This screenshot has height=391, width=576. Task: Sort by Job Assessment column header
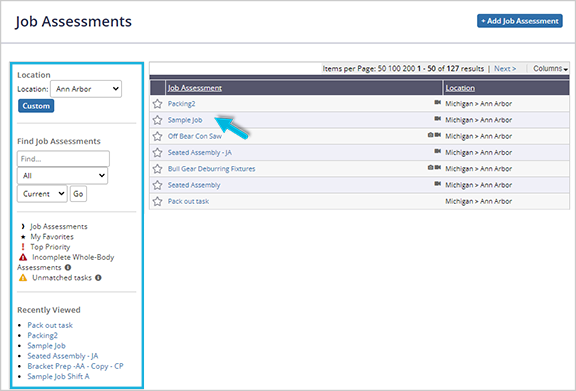(195, 88)
